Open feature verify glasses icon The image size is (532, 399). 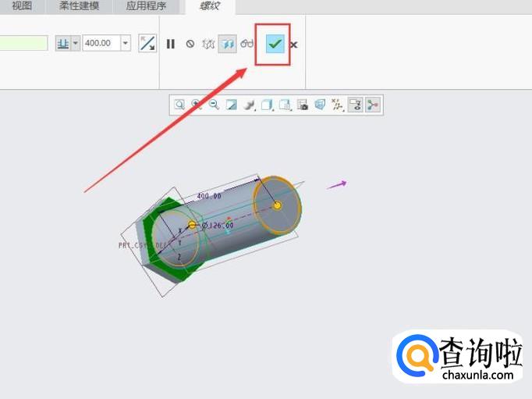coord(247,44)
